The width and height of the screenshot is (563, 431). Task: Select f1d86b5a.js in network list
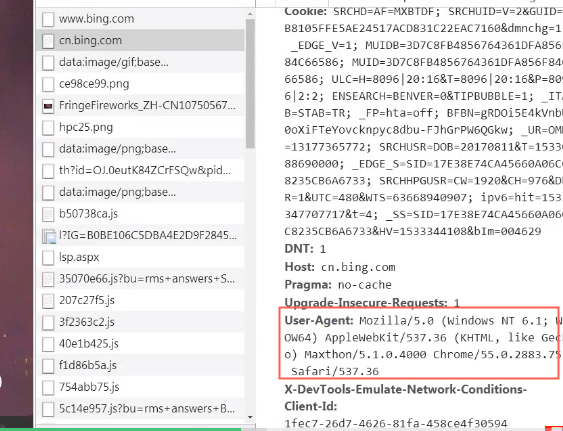click(x=140, y=365)
